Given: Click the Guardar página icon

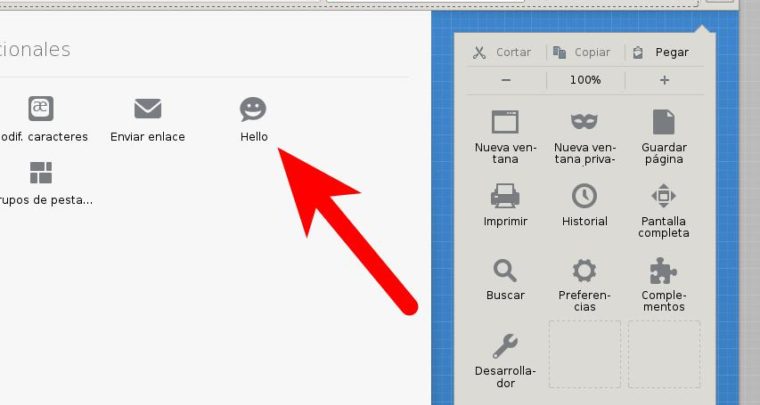Looking at the screenshot, I should [x=664, y=123].
